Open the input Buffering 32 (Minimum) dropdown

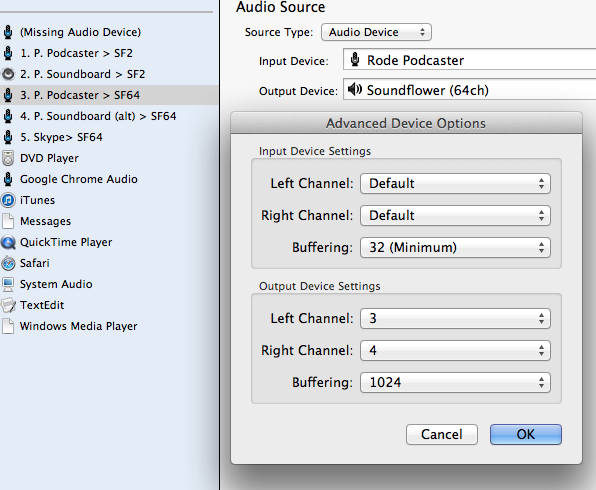455,247
